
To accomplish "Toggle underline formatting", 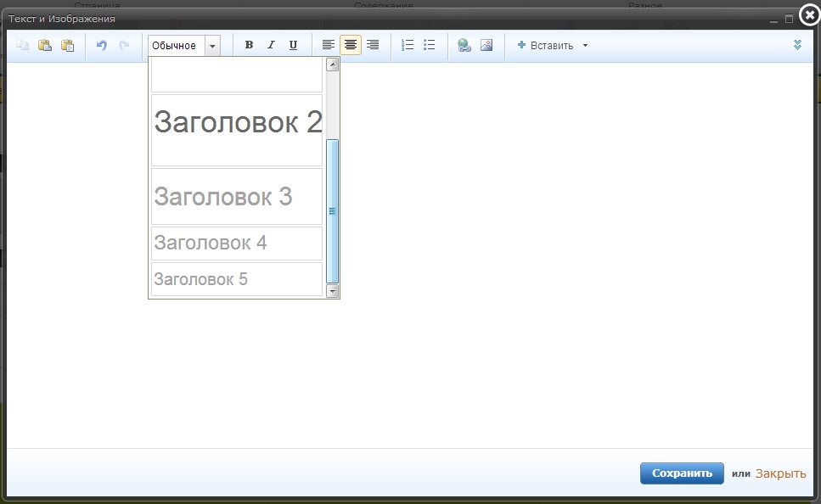I will [x=293, y=45].
